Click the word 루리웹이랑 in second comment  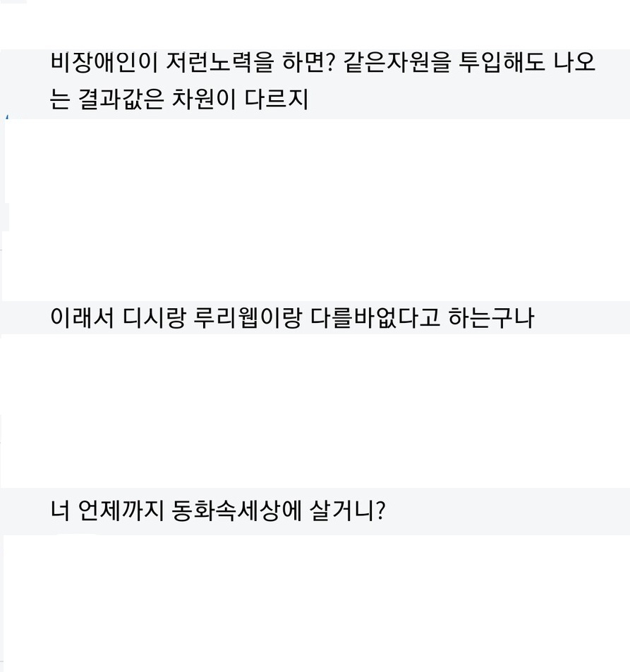tap(248, 318)
